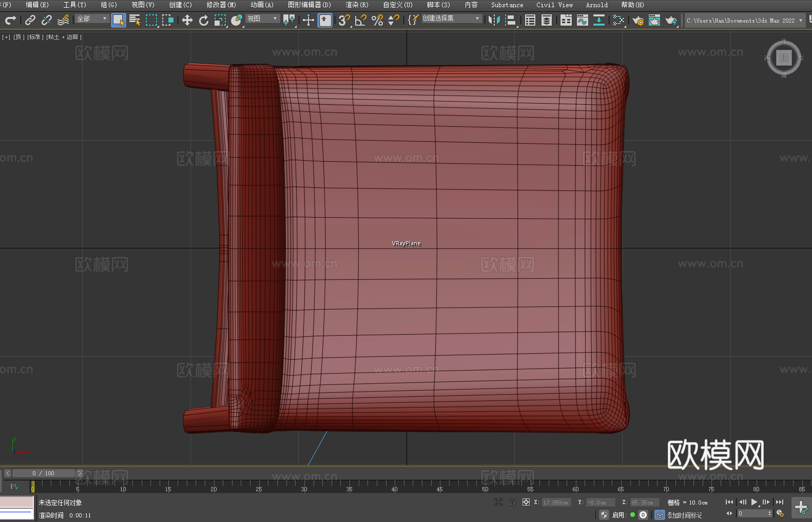The width and height of the screenshot is (812, 522).
Task: Activate Select and Move tool
Action: 187,20
